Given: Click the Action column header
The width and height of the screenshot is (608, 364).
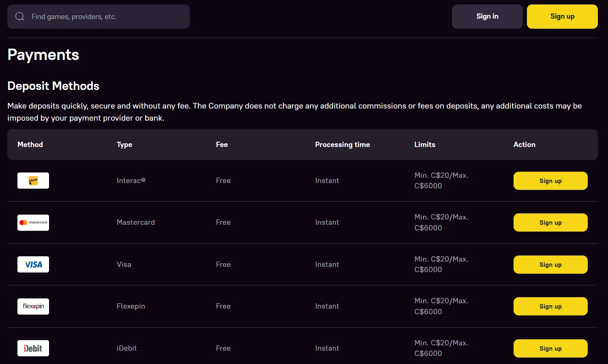Looking at the screenshot, I should tap(525, 145).
